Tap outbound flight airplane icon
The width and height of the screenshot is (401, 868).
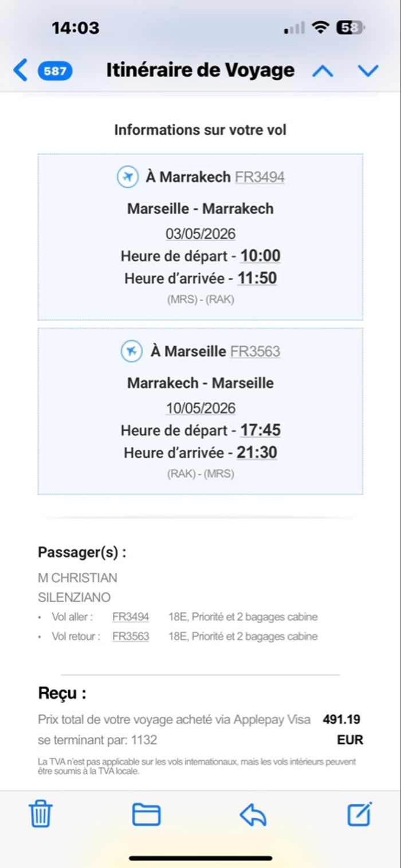pyautogui.click(x=128, y=176)
